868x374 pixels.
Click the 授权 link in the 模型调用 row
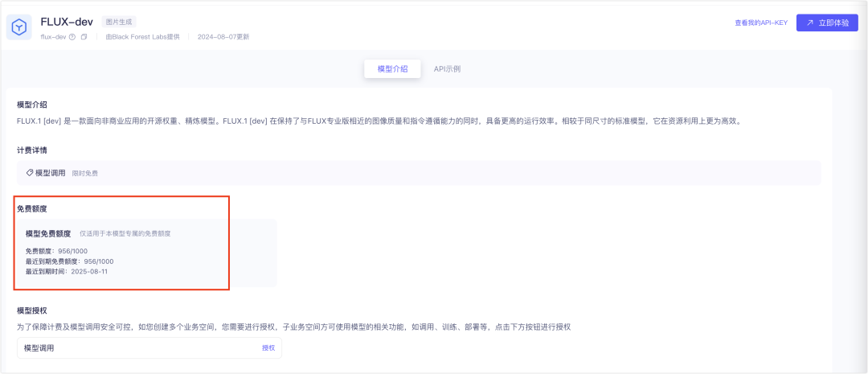[268, 348]
